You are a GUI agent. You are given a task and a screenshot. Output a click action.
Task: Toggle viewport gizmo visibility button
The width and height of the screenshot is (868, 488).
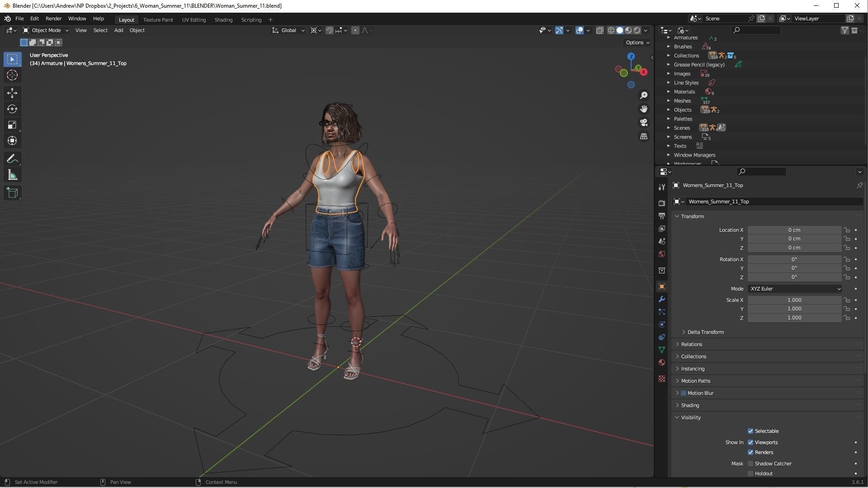(x=559, y=30)
